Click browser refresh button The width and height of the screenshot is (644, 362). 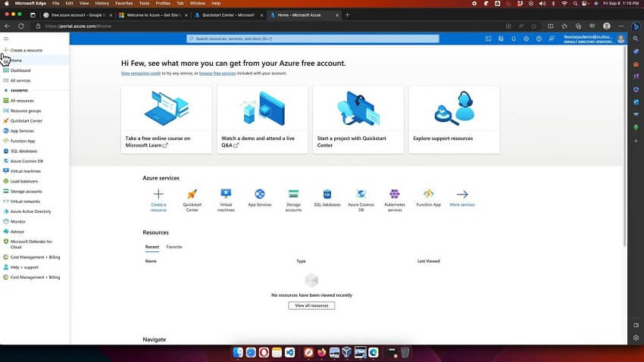[x=21, y=26]
